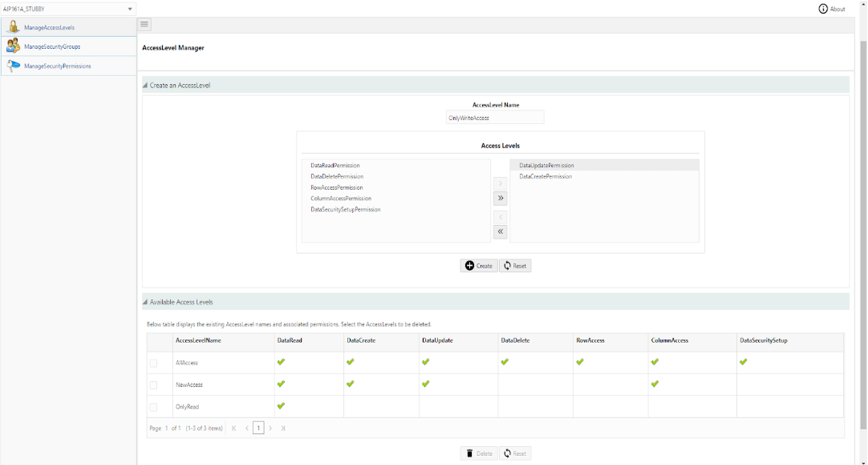Go to previous page of table
This screenshot has width=868, height=465.
tap(246, 428)
